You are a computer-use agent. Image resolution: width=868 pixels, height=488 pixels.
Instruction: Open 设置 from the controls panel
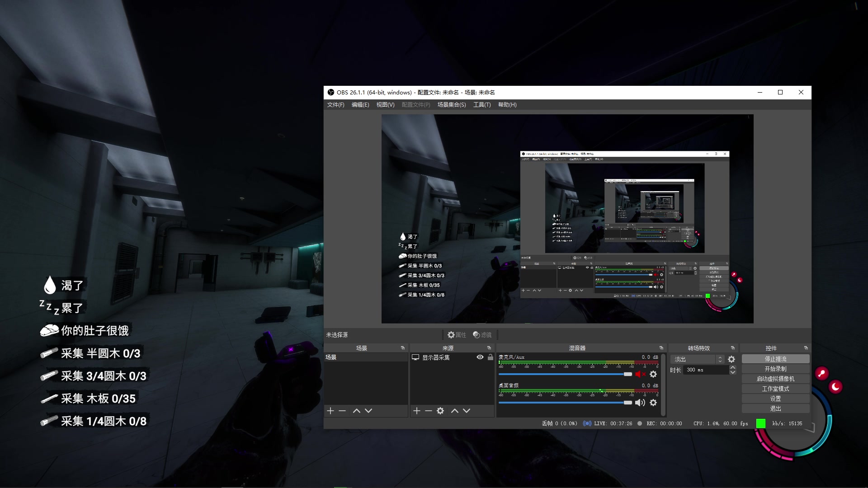click(x=775, y=399)
